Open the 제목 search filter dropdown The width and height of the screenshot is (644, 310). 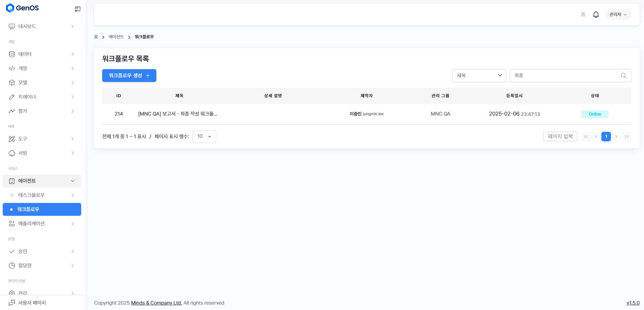pos(479,76)
